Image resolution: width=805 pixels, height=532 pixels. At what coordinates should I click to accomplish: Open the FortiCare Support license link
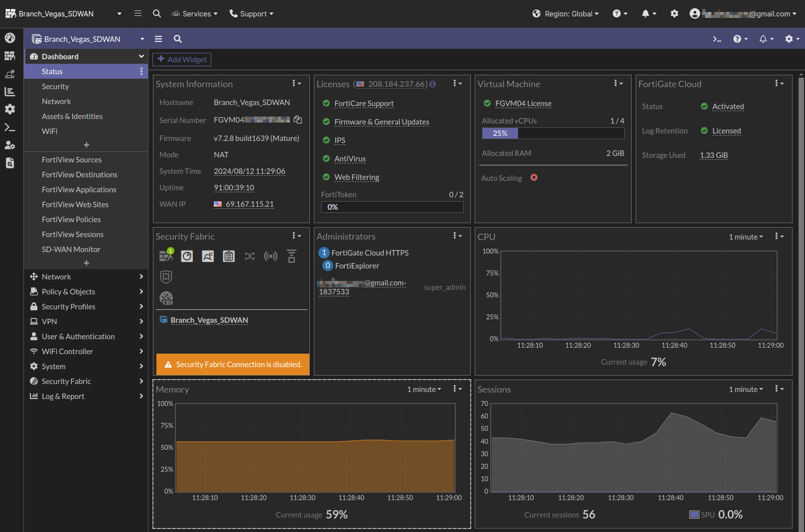(x=364, y=104)
